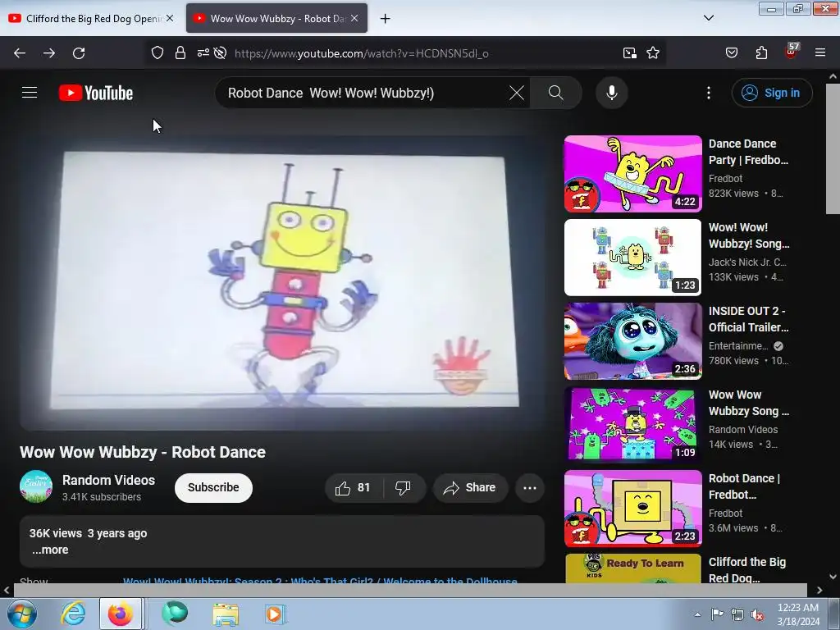Image resolution: width=840 pixels, height=630 pixels.
Task: Open the tracking protection shield icon
Action: (157, 53)
